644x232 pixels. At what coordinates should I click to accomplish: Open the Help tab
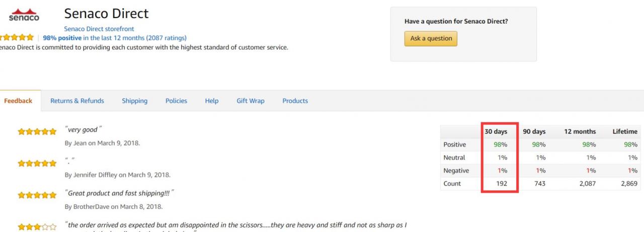click(212, 101)
